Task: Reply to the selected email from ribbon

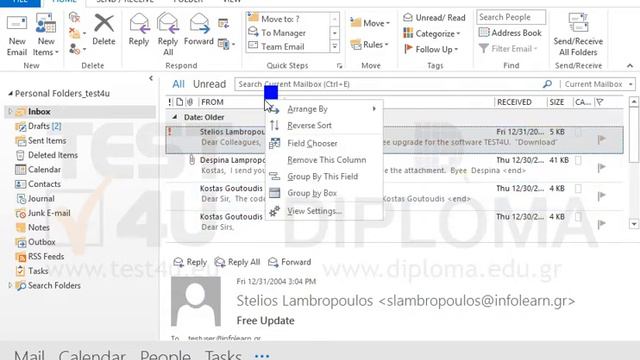Action: [138, 30]
